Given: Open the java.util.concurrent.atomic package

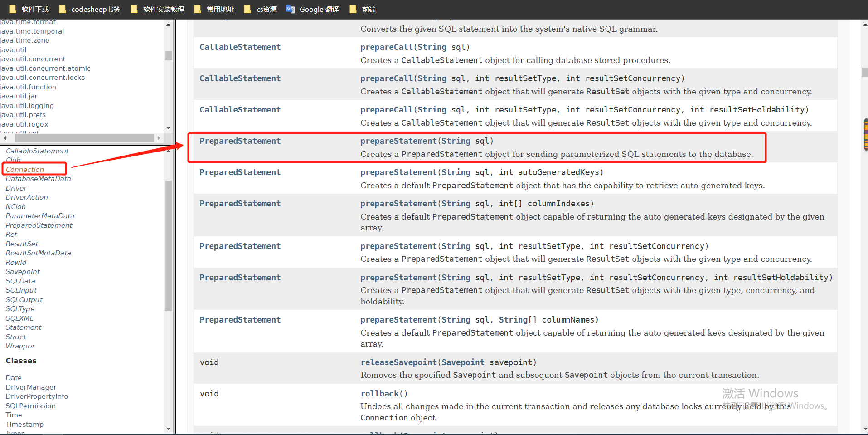Looking at the screenshot, I should (x=46, y=68).
